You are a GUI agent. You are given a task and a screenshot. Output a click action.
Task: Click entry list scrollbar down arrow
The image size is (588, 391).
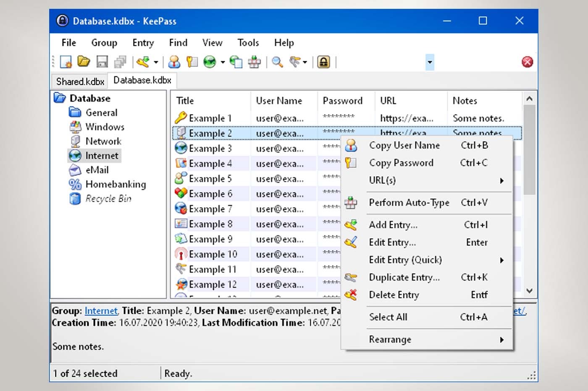[x=530, y=291]
